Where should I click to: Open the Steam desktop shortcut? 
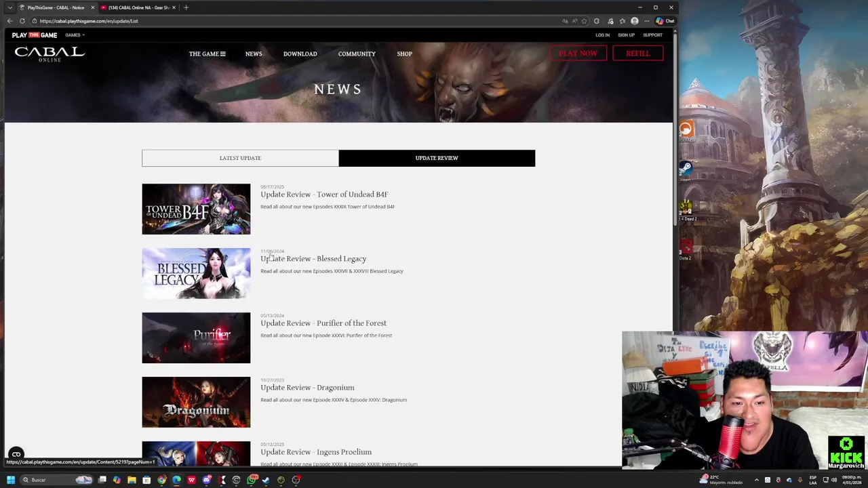686,168
